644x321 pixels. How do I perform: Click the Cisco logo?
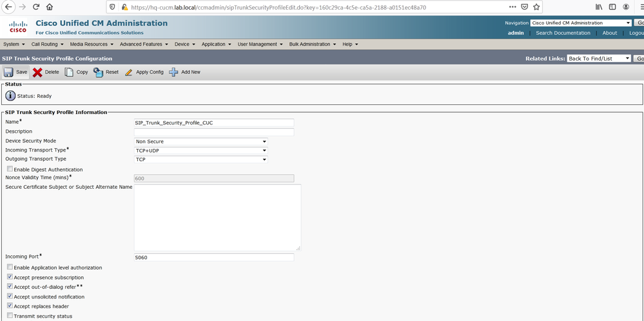[17, 26]
